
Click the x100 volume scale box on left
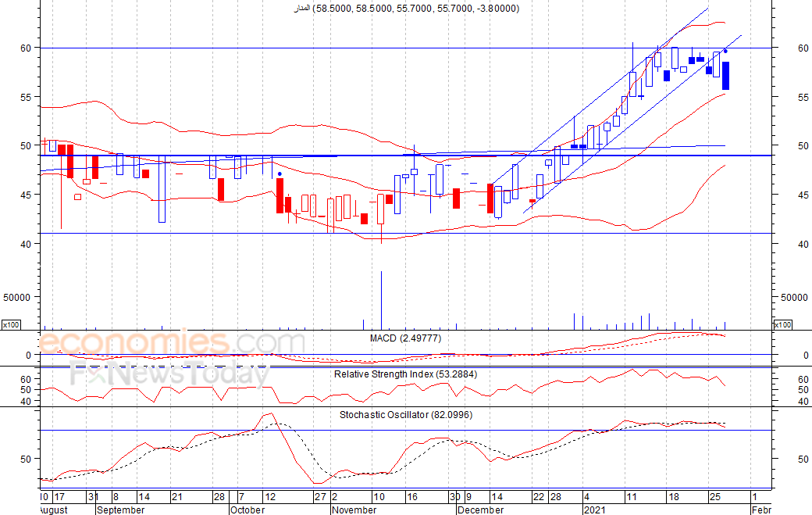tap(11, 325)
